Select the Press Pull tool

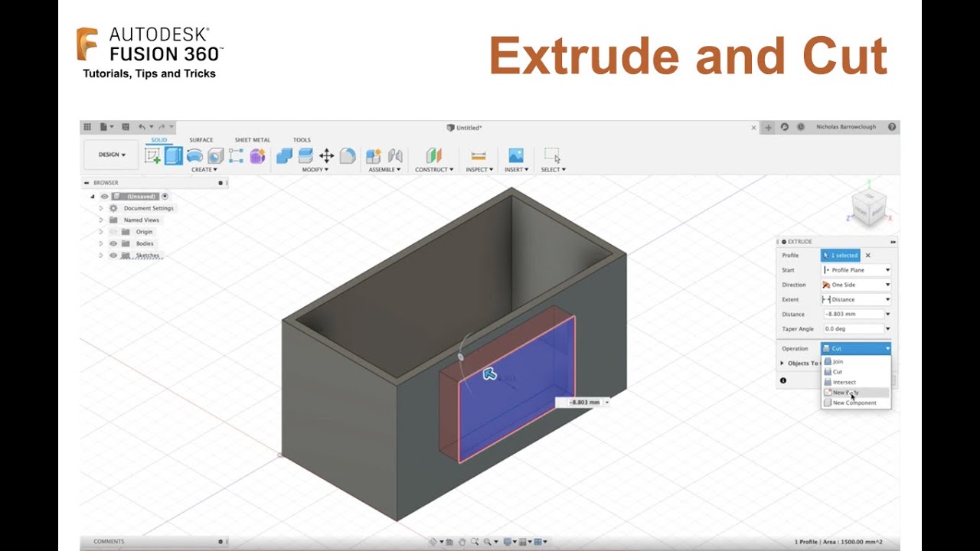[x=284, y=156]
